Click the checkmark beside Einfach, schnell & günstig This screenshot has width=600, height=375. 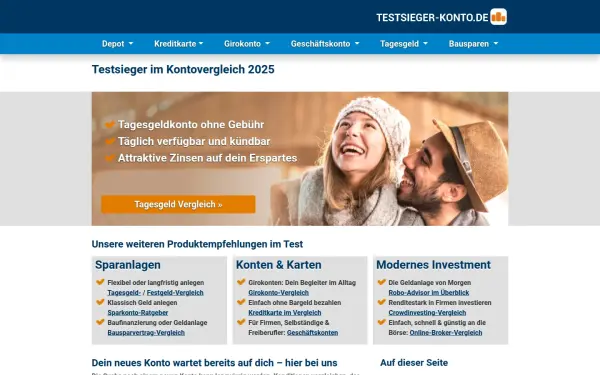382,322
